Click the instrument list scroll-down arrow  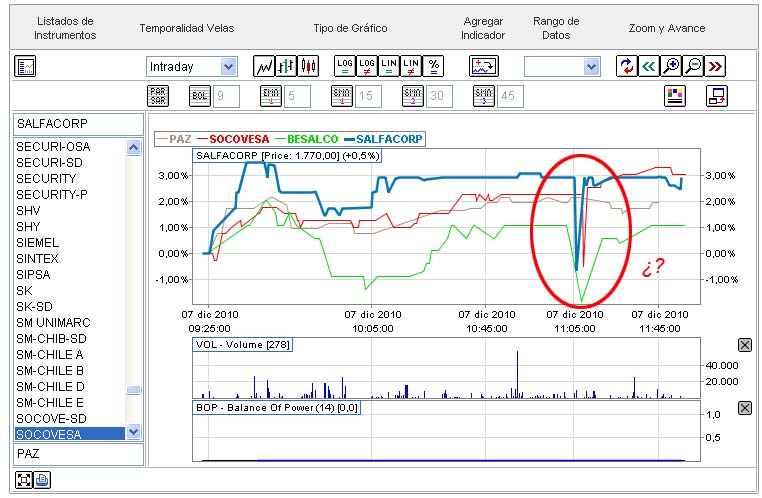pyautogui.click(x=133, y=431)
